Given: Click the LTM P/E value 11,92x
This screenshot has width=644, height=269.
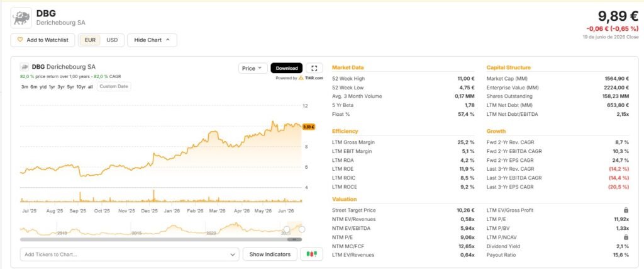Looking at the screenshot, I should [621, 219].
